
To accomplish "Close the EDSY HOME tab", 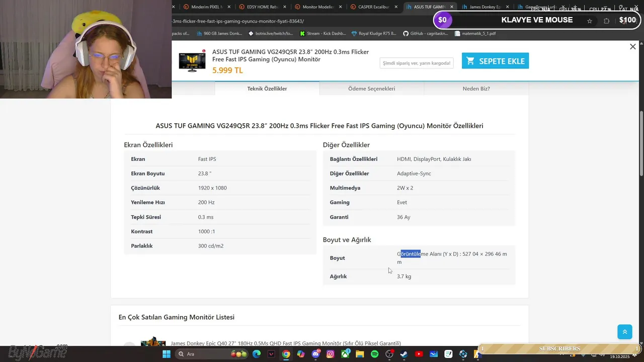I will (285, 7).
